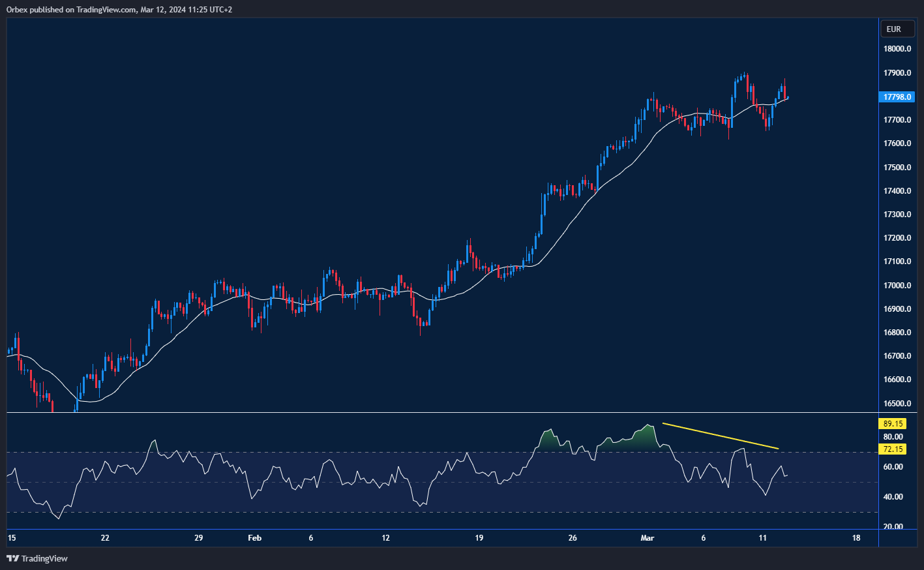Click the yellow 89.15 RSI value label

[893, 423]
